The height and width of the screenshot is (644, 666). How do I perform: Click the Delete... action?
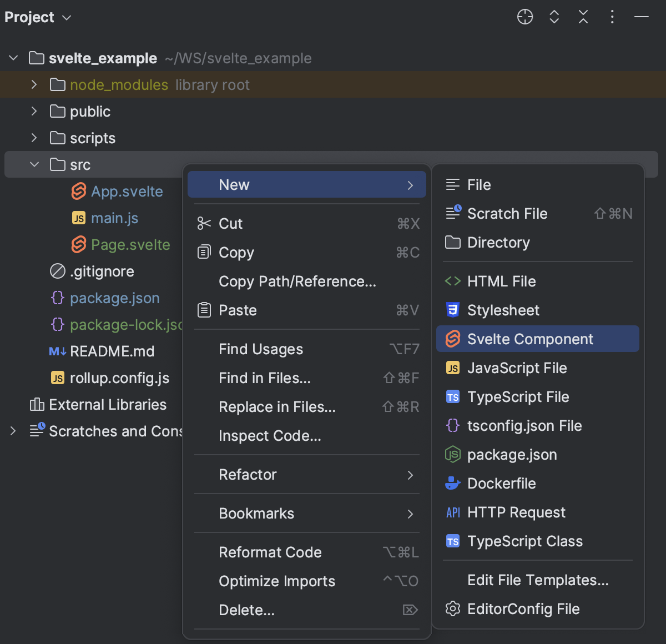point(246,610)
